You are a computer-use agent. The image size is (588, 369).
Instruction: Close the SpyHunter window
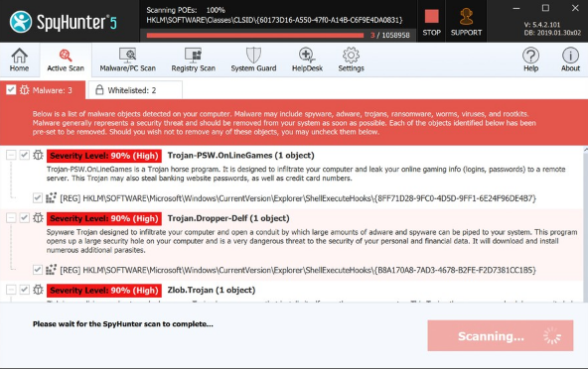(575, 8)
